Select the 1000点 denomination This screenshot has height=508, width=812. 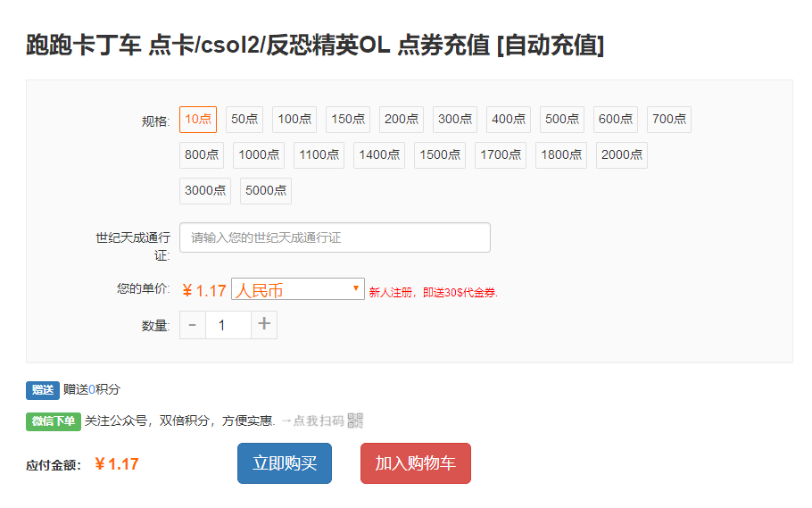[x=259, y=155]
